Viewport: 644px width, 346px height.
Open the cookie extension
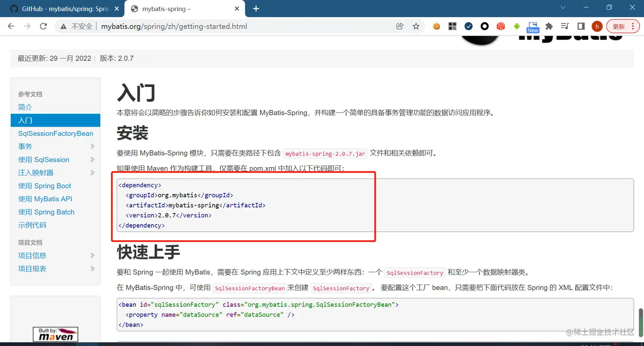(436, 26)
